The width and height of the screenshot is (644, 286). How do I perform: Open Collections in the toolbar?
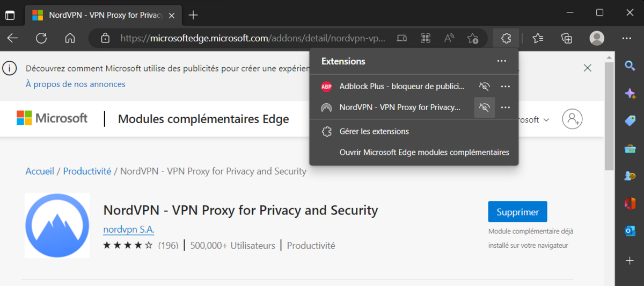click(567, 38)
